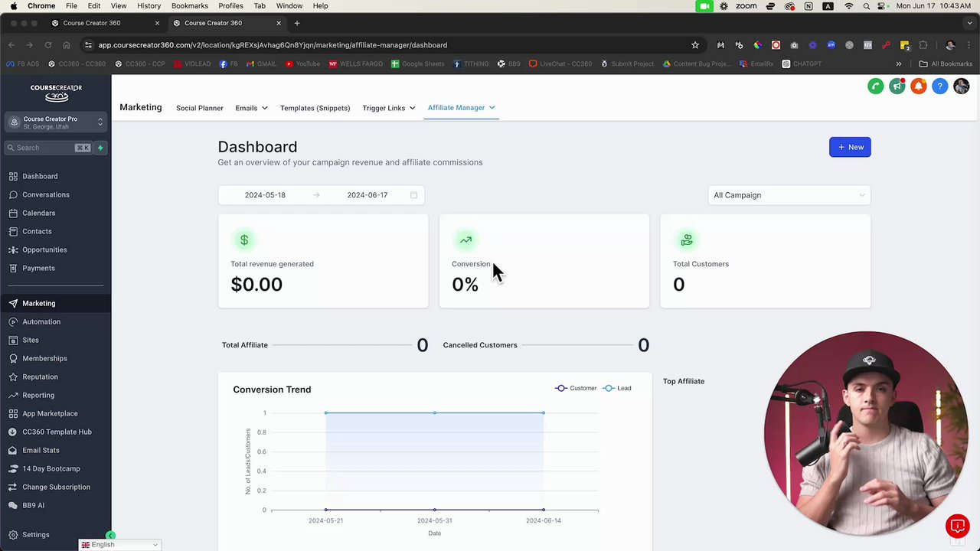Open Conversations in the sidebar
Screen dimensions: 980x551
click(45, 194)
